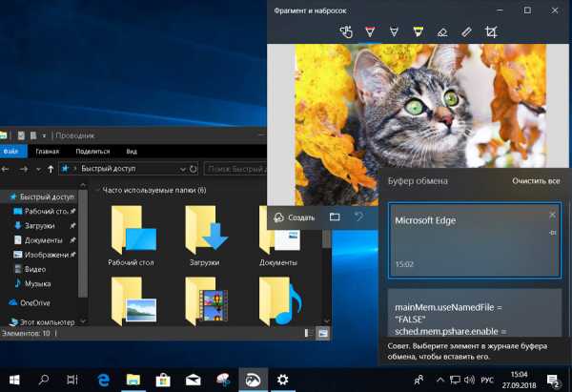Image resolution: width=572 pixels, height=392 pixels.
Task: Select the ruler tool
Action: (466, 31)
